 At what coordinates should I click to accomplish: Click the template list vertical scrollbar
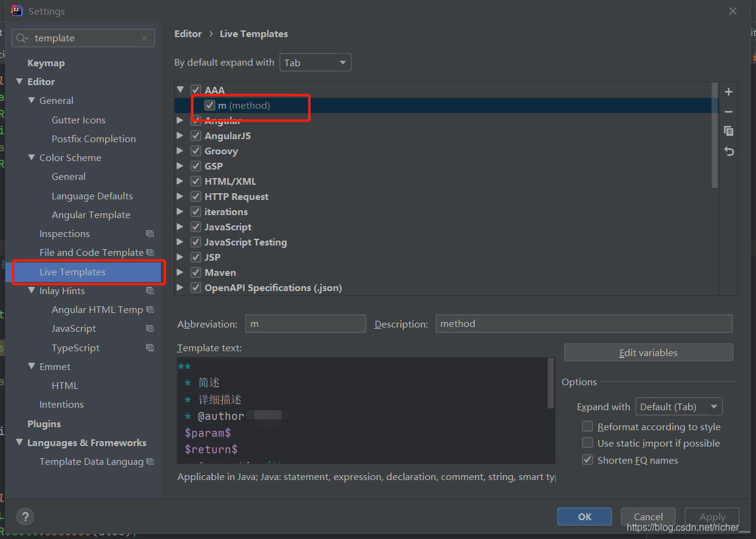(x=715, y=136)
